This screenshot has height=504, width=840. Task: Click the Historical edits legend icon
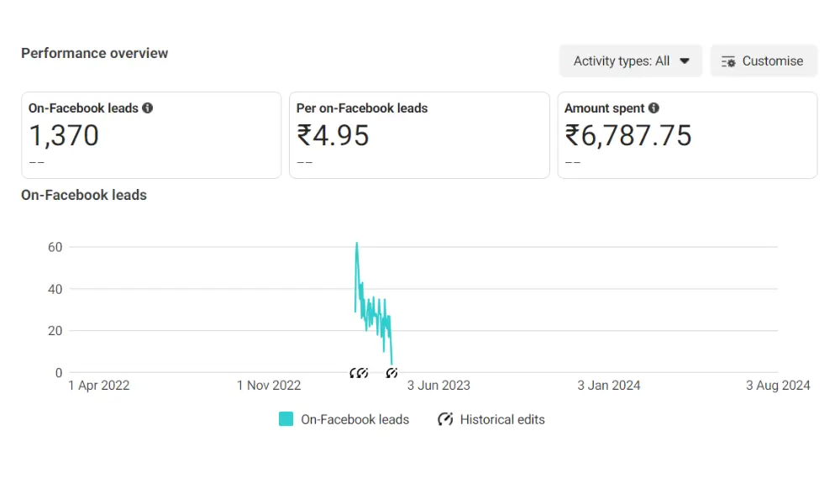click(x=445, y=419)
